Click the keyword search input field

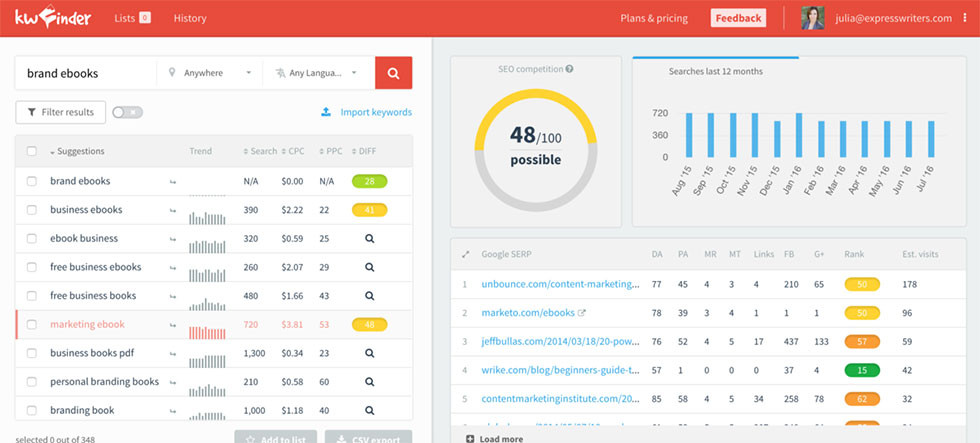[86, 73]
